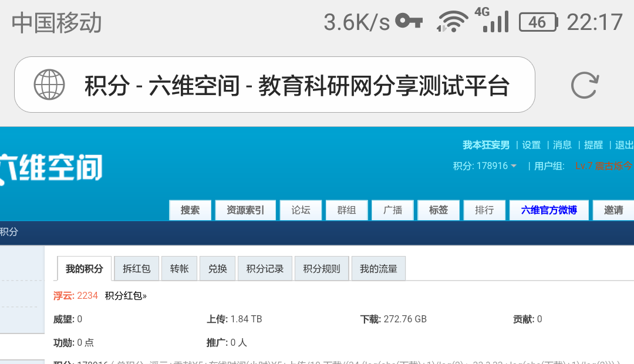Open the 邀请 invite section
Viewport: 634px width, 364px height.
click(613, 210)
